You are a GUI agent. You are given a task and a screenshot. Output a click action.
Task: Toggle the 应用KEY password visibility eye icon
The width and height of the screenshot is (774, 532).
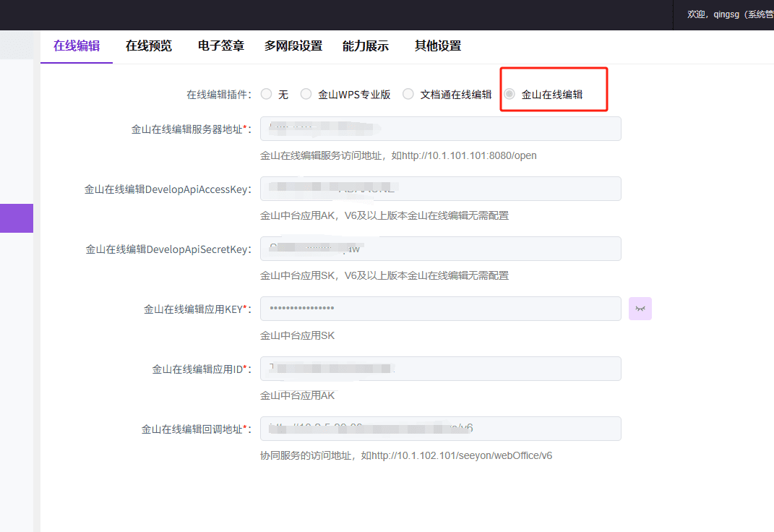pyautogui.click(x=640, y=309)
